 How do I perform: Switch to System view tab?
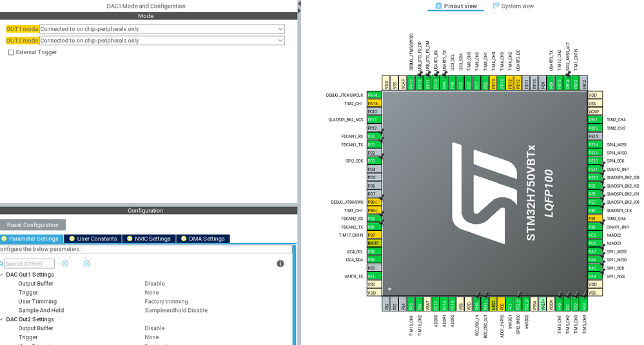513,6
